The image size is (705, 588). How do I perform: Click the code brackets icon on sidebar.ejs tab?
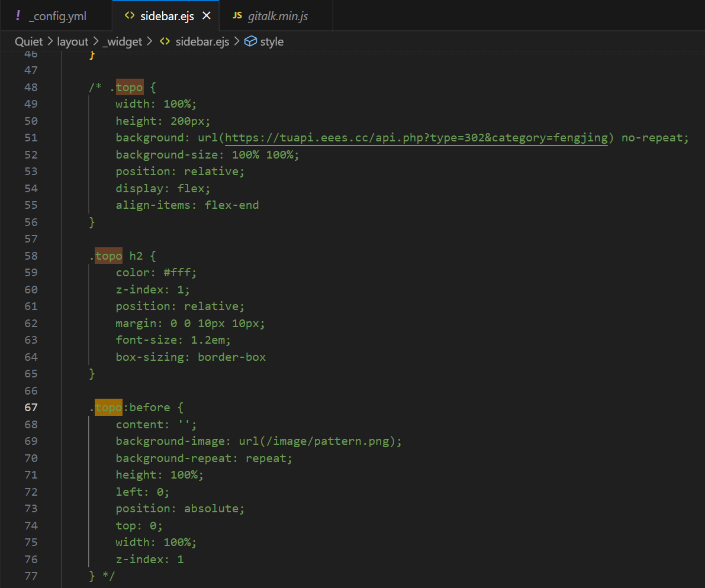(x=130, y=16)
